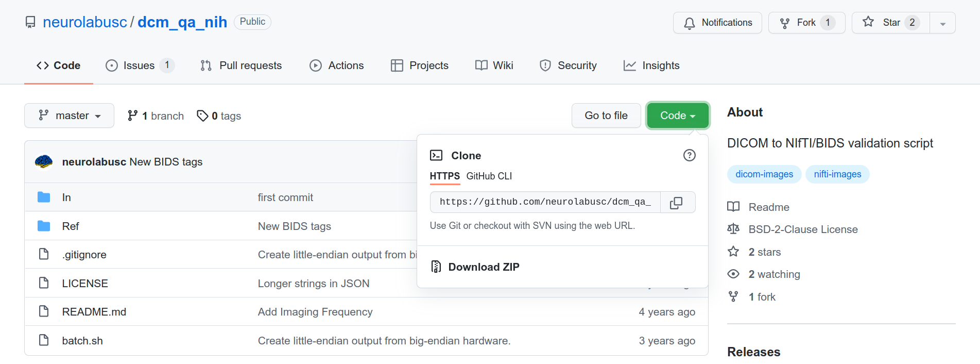This screenshot has width=980, height=364.
Task: Expand the star lists dropdown arrow
Action: tap(942, 23)
